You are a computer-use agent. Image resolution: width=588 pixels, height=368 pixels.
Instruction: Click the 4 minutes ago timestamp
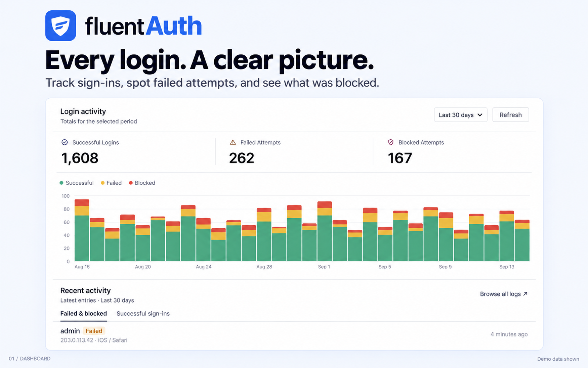tap(509, 334)
